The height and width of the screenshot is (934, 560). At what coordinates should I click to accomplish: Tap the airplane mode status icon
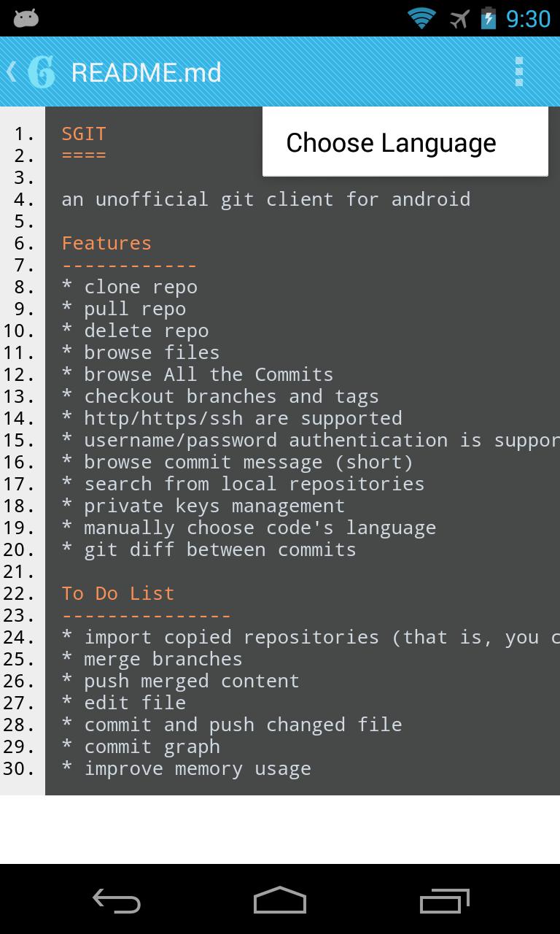click(459, 18)
